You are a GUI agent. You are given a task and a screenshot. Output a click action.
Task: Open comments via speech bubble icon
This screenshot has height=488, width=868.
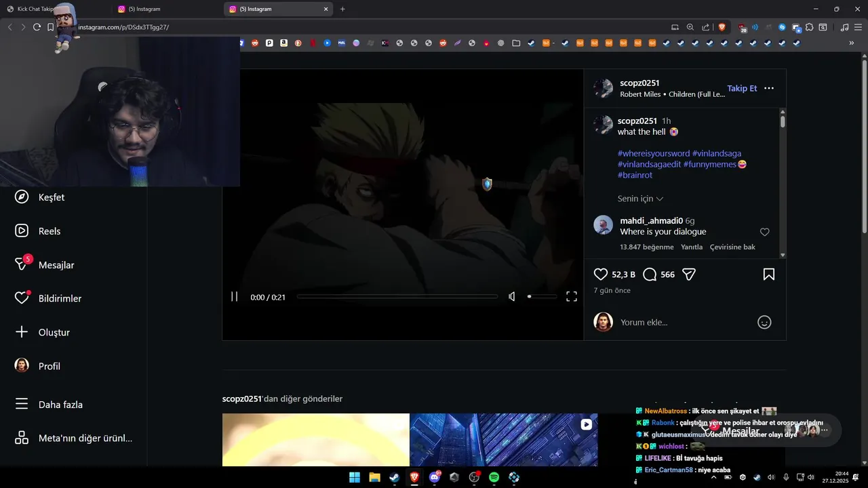tap(650, 274)
